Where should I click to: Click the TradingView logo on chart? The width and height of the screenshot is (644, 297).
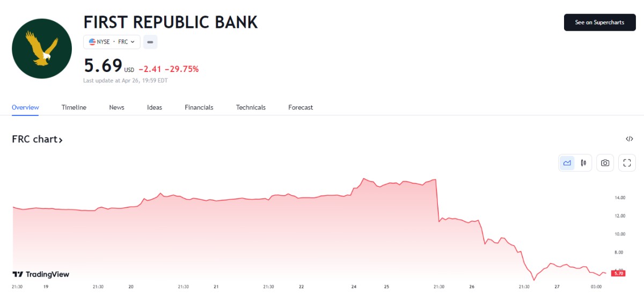41,274
